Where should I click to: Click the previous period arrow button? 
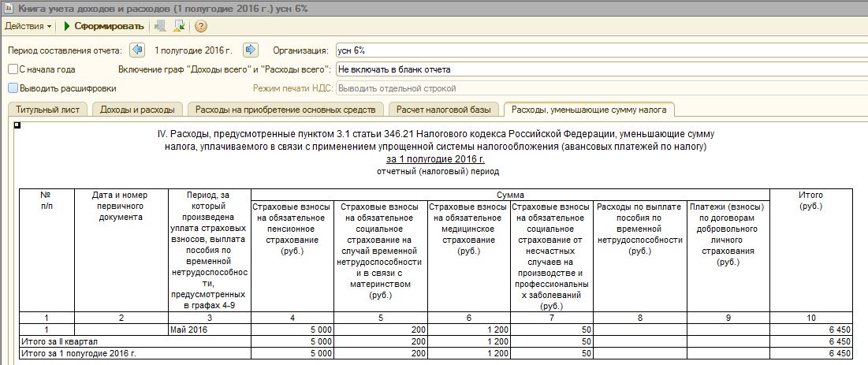click(137, 50)
